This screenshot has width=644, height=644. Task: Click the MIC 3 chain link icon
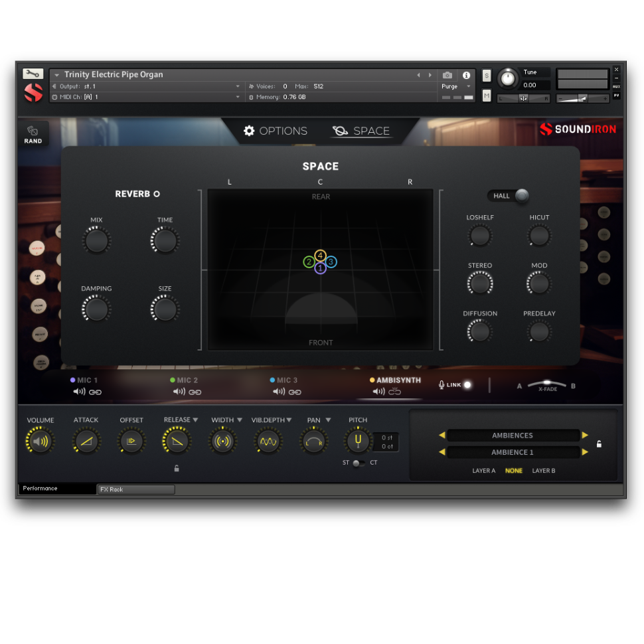click(x=295, y=392)
